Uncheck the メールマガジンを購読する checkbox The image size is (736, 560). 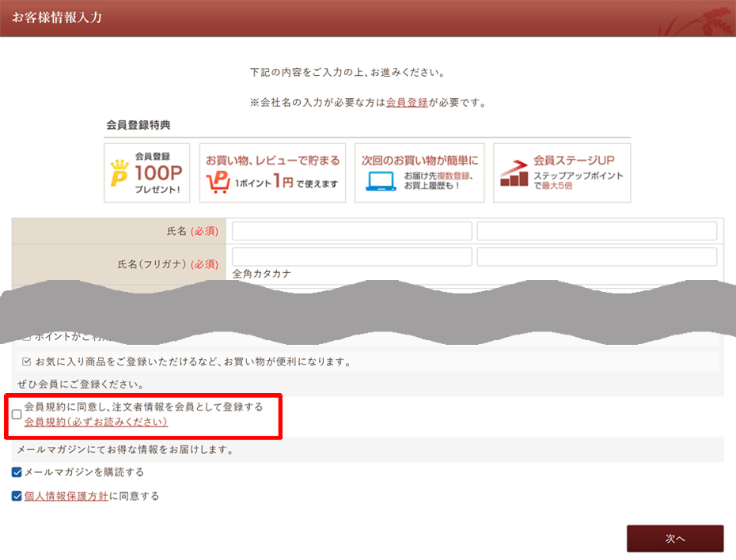pos(17,472)
